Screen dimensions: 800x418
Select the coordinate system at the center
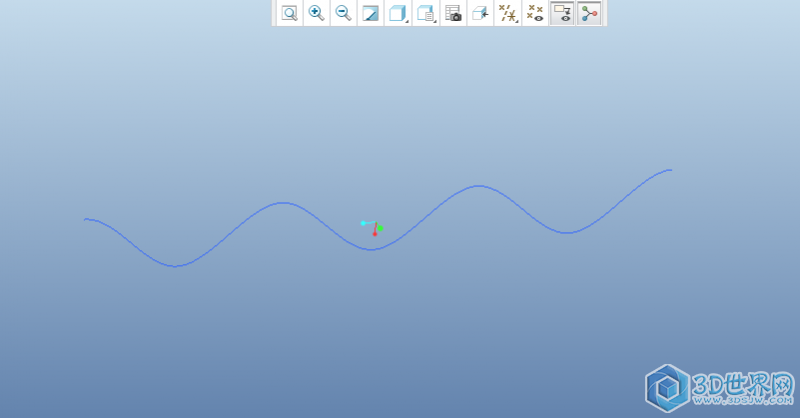click(374, 228)
